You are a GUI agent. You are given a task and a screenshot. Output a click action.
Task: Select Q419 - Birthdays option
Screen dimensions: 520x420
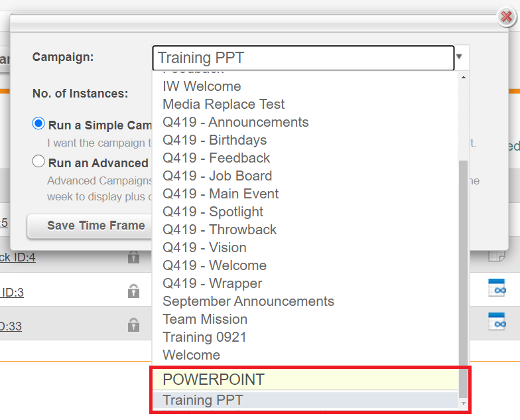[x=215, y=140]
